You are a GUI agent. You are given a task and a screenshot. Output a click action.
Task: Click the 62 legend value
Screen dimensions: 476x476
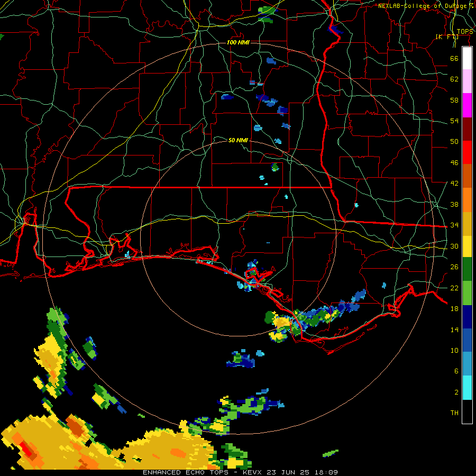tap(454, 79)
